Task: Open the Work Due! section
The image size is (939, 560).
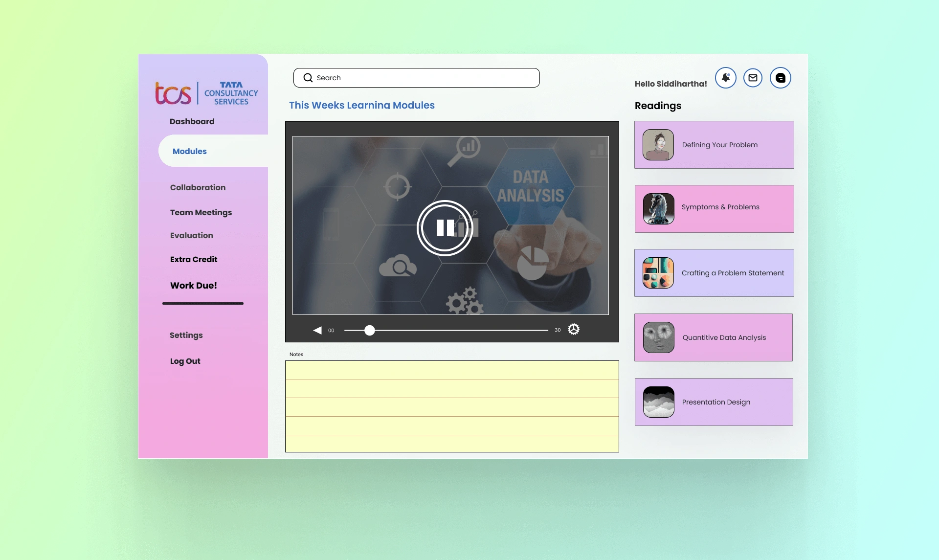Action: point(194,285)
